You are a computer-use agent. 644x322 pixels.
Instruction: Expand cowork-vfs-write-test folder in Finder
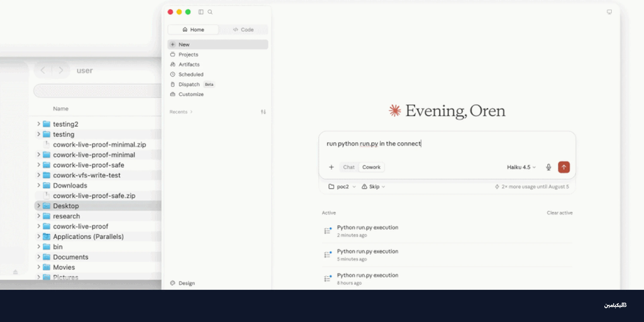click(x=38, y=175)
